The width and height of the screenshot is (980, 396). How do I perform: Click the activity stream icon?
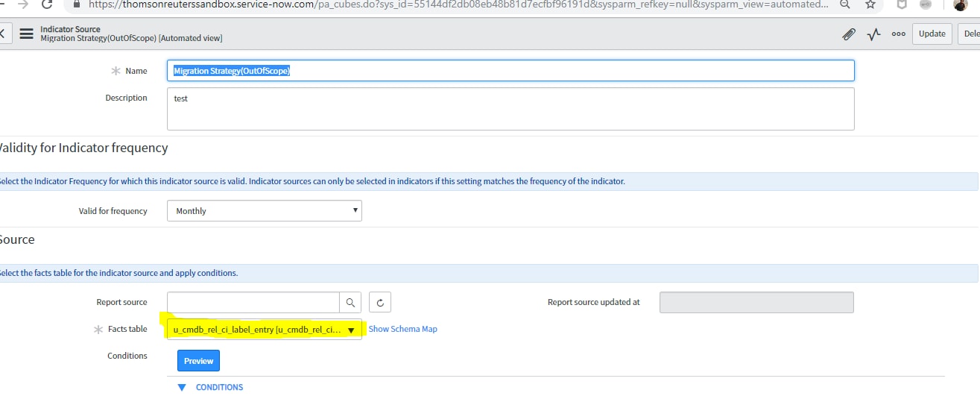click(873, 34)
